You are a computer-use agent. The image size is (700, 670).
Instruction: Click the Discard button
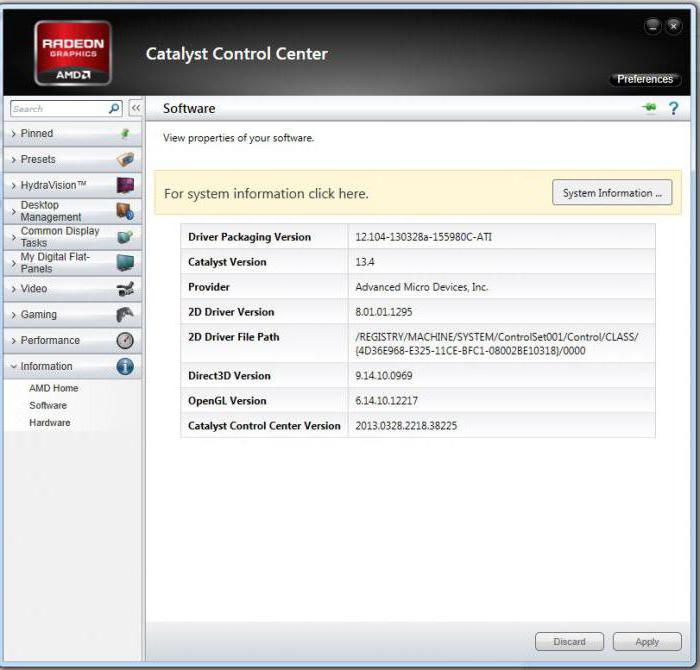(x=569, y=641)
